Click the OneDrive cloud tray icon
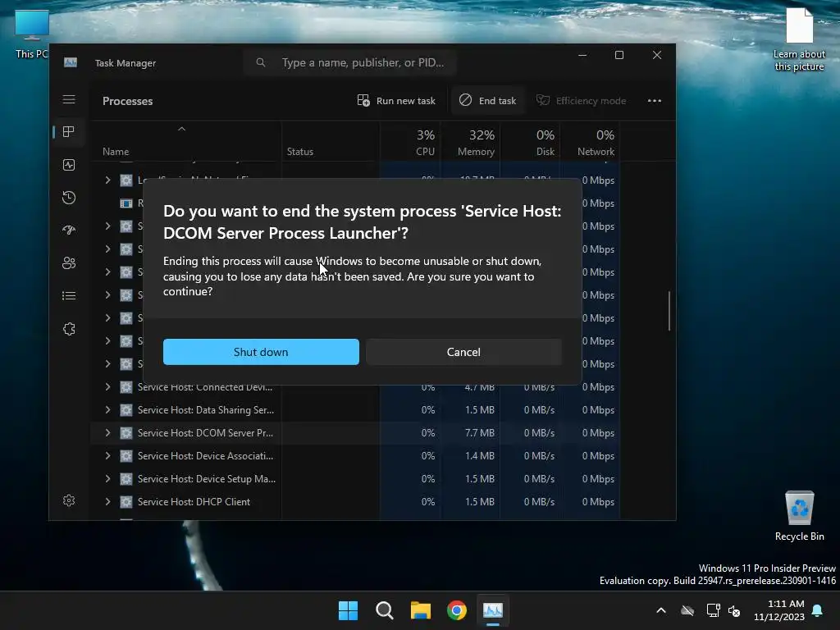This screenshot has width=840, height=630. coord(687,610)
